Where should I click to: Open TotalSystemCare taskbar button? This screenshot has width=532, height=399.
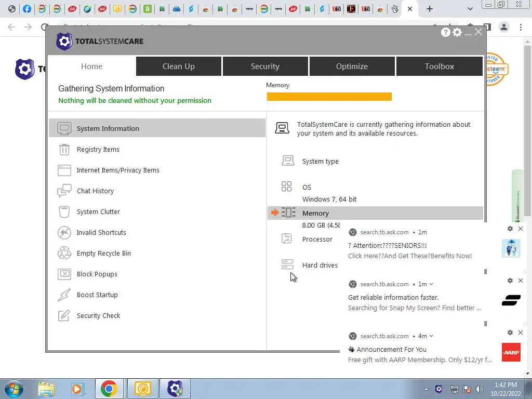coord(175,389)
